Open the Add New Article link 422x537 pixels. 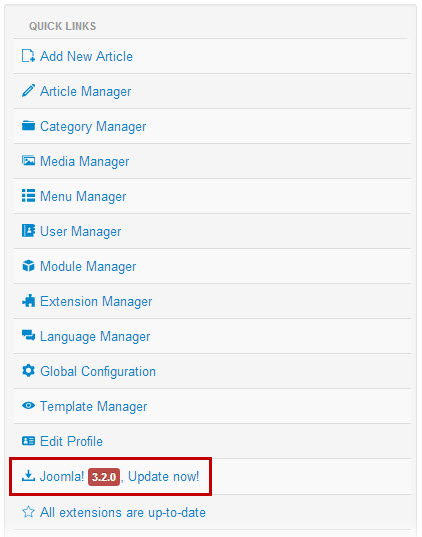[x=86, y=56]
